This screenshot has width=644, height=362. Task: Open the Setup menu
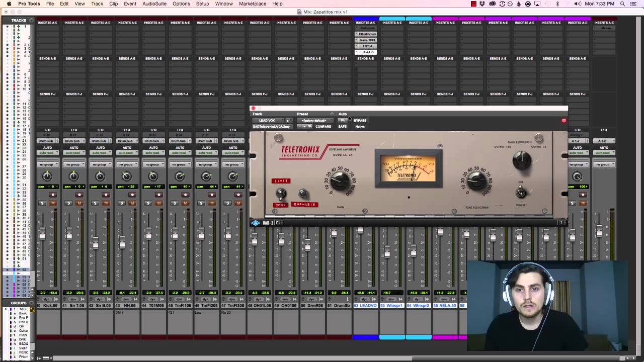[x=203, y=4]
